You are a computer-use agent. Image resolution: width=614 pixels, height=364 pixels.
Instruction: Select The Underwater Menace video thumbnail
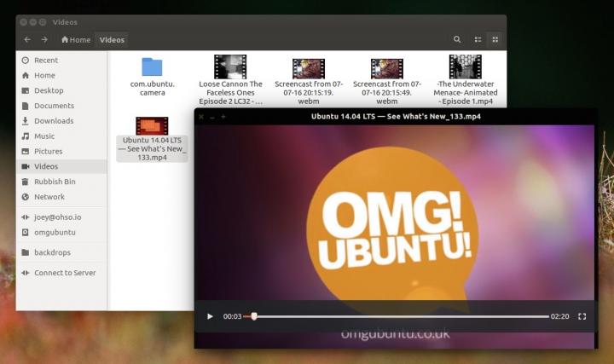[465, 66]
